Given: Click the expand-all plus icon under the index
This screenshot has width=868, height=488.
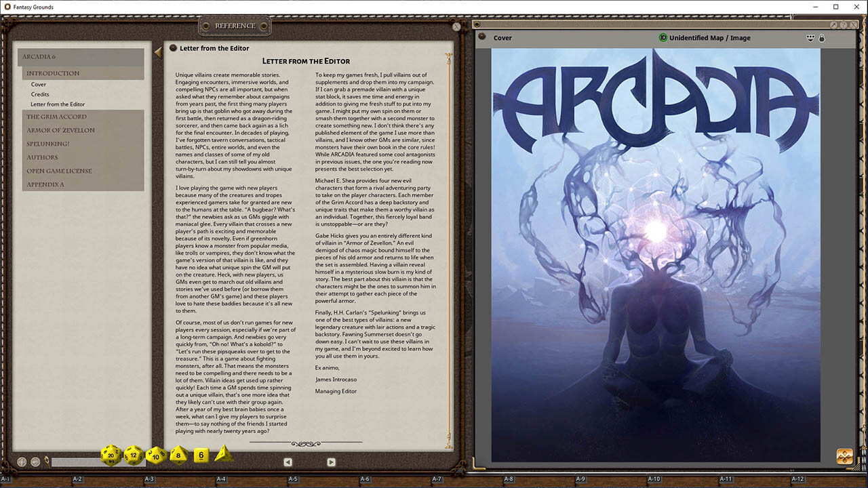Looking at the screenshot, I should (x=22, y=462).
